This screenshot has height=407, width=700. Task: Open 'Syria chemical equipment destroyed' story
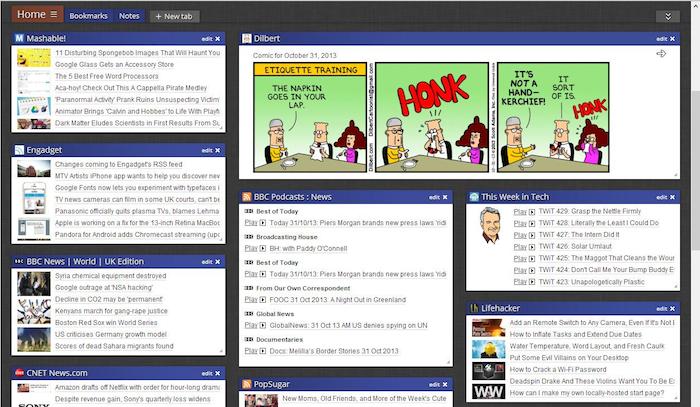pyautogui.click(x=111, y=276)
